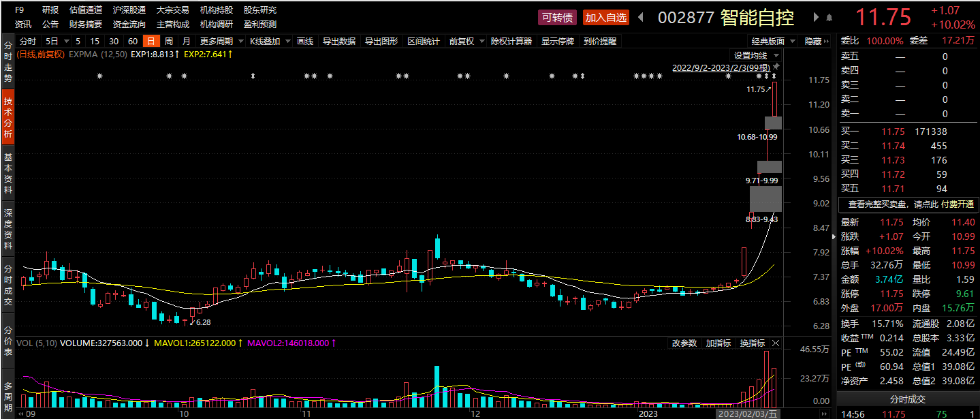This screenshot has height=419, width=980.
Task: Click 导出数据 export data button
Action: coord(339,41)
